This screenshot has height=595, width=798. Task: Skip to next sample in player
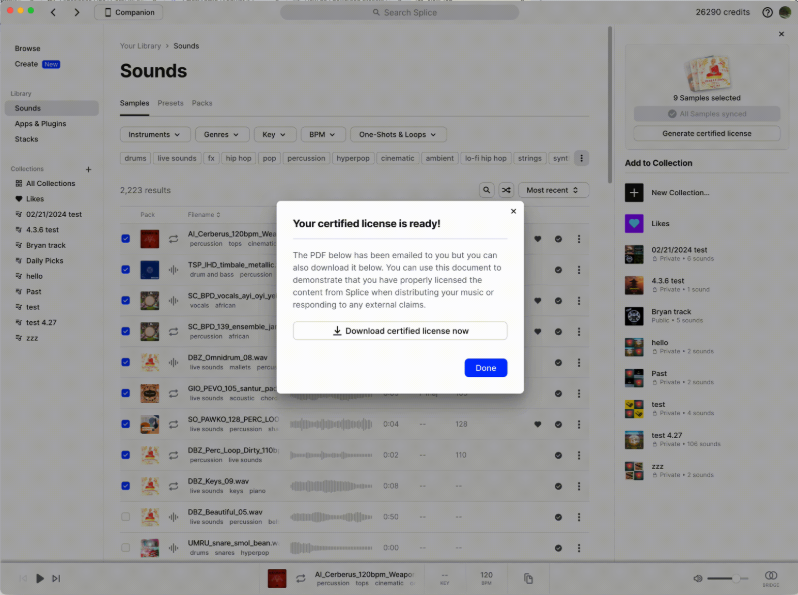coord(56,578)
